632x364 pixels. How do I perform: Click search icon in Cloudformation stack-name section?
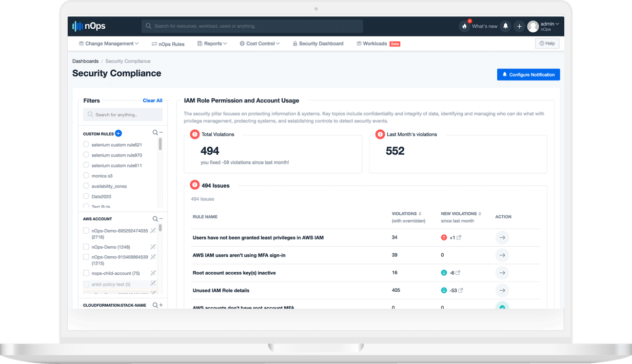point(155,305)
